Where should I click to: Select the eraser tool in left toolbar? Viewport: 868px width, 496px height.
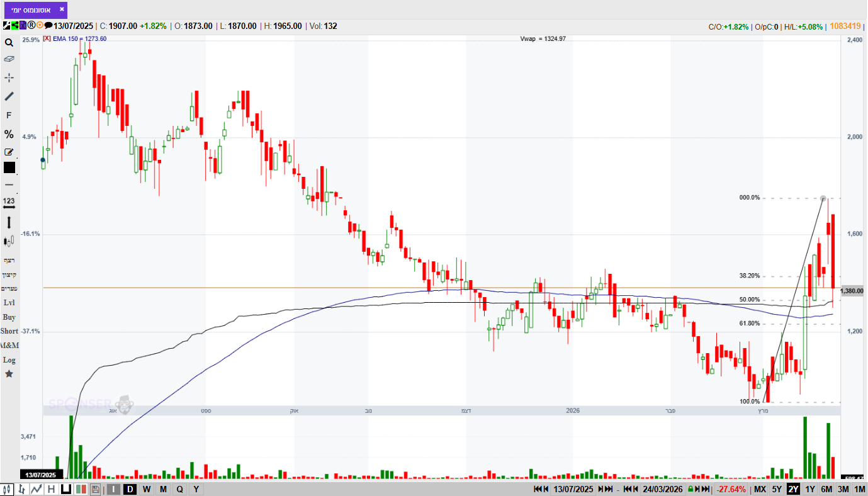coord(9,59)
